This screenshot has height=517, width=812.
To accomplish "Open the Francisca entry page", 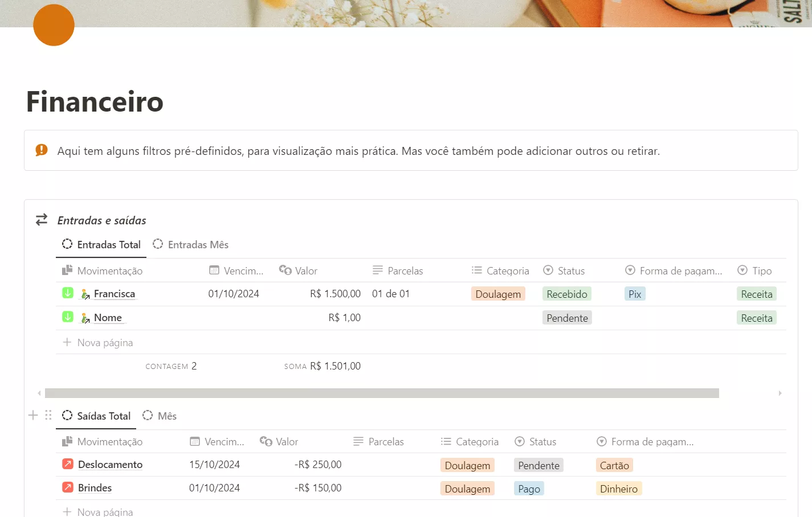I will coord(114,294).
